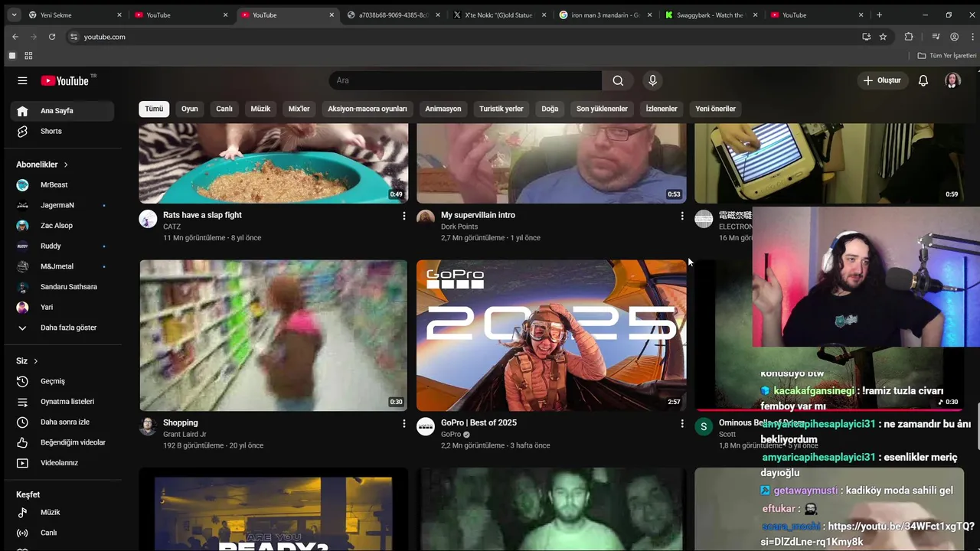Select the Müzik filter chip

tap(260, 109)
